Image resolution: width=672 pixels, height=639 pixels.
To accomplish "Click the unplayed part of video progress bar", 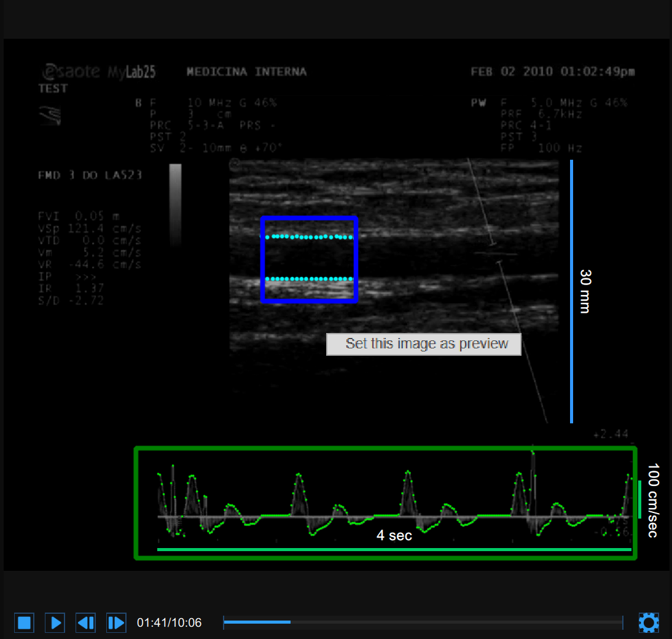I will (455, 622).
